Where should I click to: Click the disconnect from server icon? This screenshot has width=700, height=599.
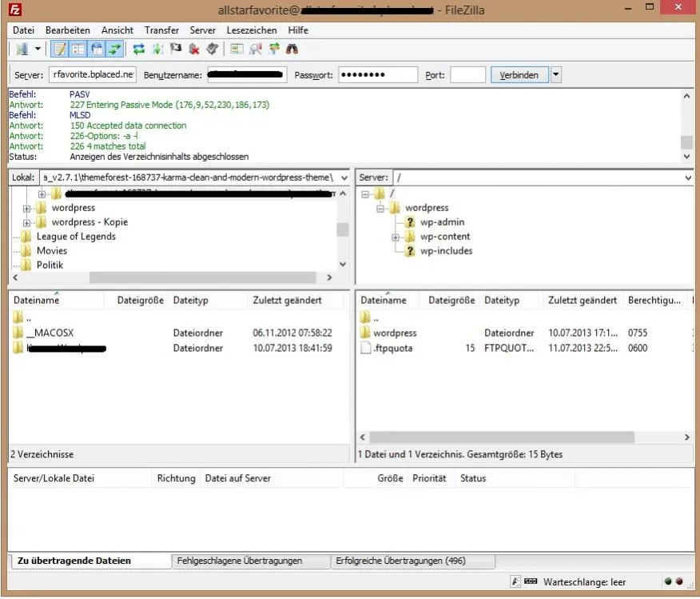coord(194,49)
